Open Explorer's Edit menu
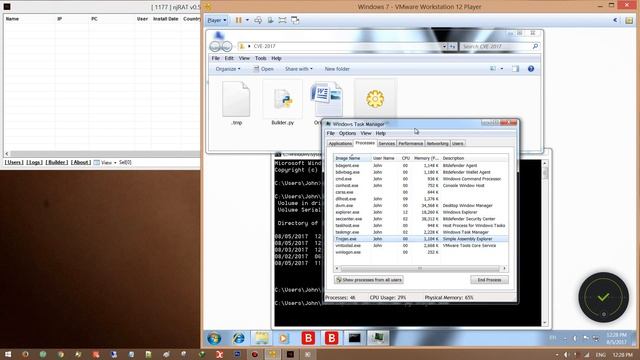The width and height of the screenshot is (640, 360). coord(229,58)
